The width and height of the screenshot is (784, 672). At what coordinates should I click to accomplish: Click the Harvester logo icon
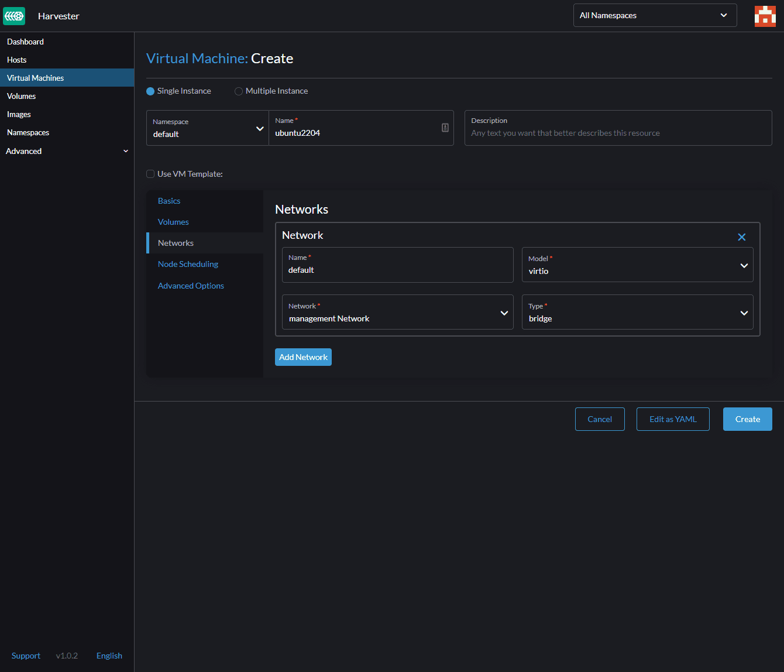[14, 16]
